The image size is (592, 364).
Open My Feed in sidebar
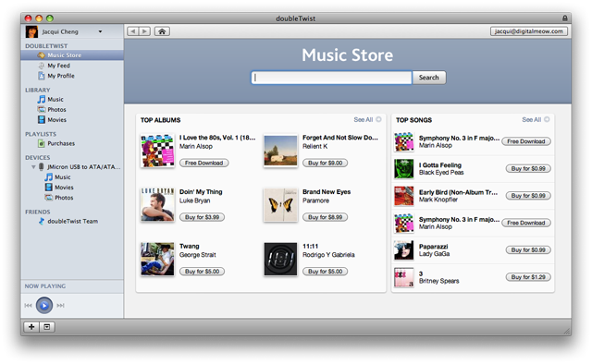point(58,66)
